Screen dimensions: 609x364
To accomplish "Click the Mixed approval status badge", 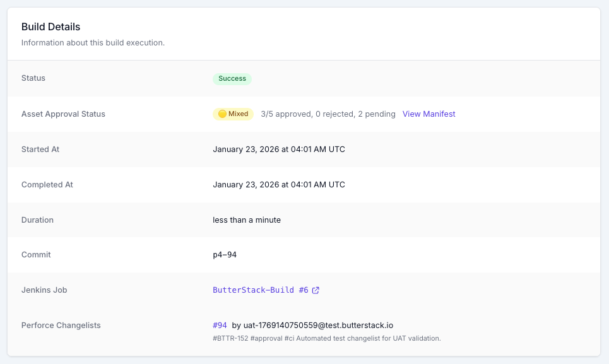I will (233, 114).
